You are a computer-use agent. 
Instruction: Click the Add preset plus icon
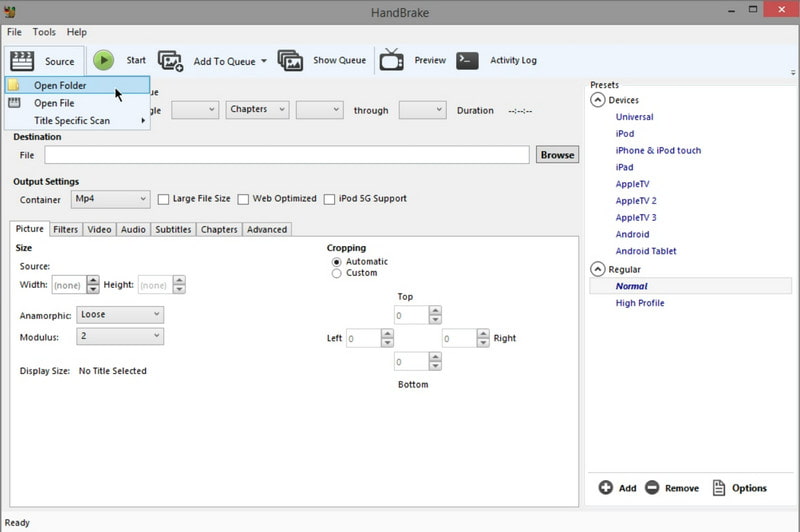pyautogui.click(x=605, y=488)
